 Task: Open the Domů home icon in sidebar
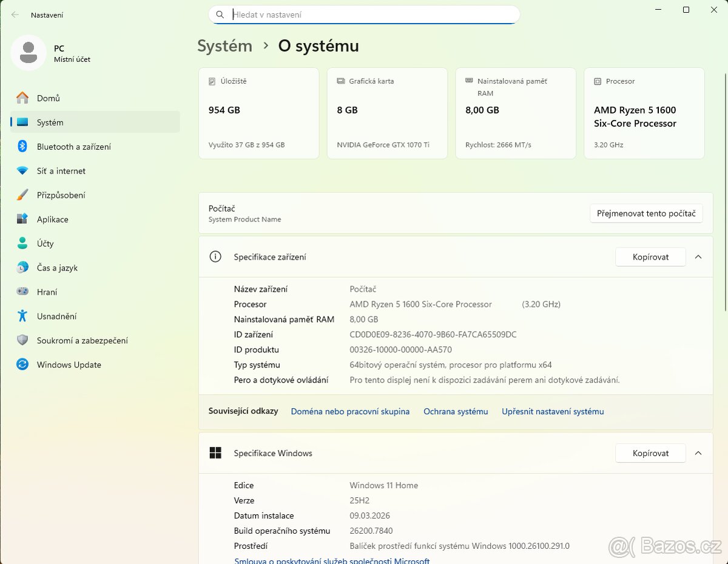(22, 98)
